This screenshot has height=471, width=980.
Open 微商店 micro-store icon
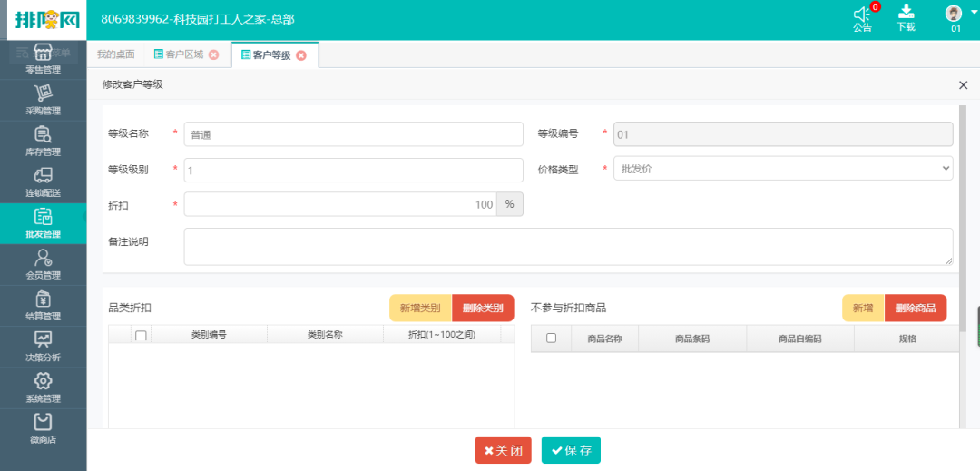(43, 422)
